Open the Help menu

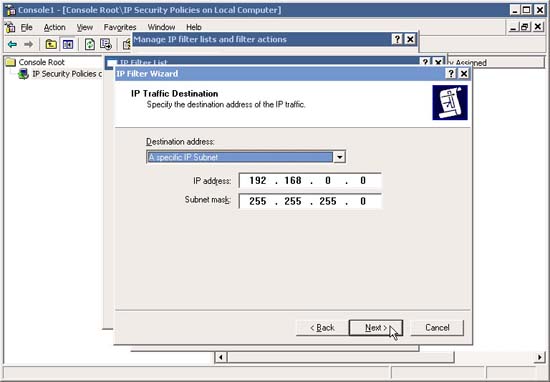(194, 27)
